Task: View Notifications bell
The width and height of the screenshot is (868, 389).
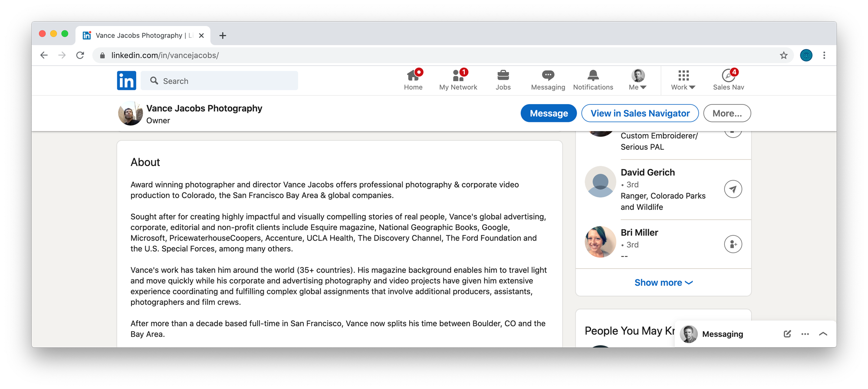Action: [x=593, y=80]
